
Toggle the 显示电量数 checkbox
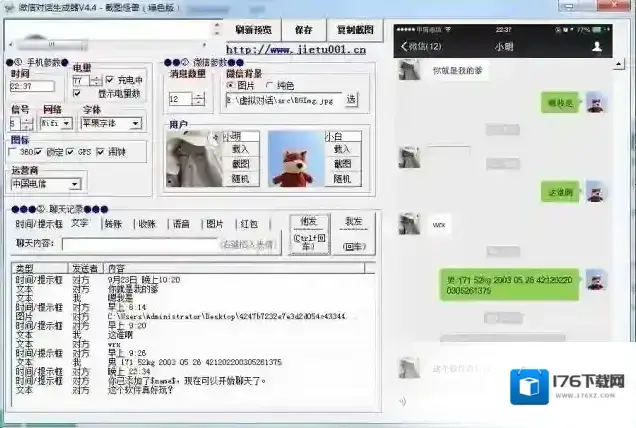click(77, 93)
